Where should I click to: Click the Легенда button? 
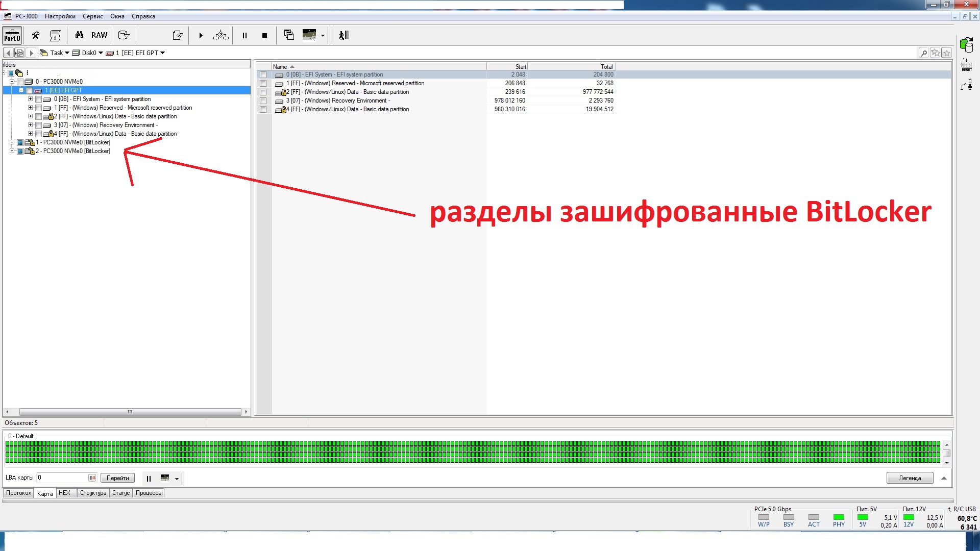click(x=910, y=479)
